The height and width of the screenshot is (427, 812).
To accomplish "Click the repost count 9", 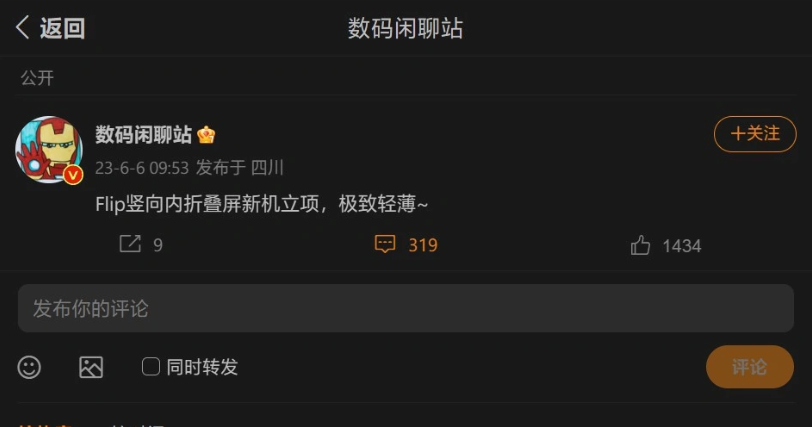I will click(x=158, y=245).
